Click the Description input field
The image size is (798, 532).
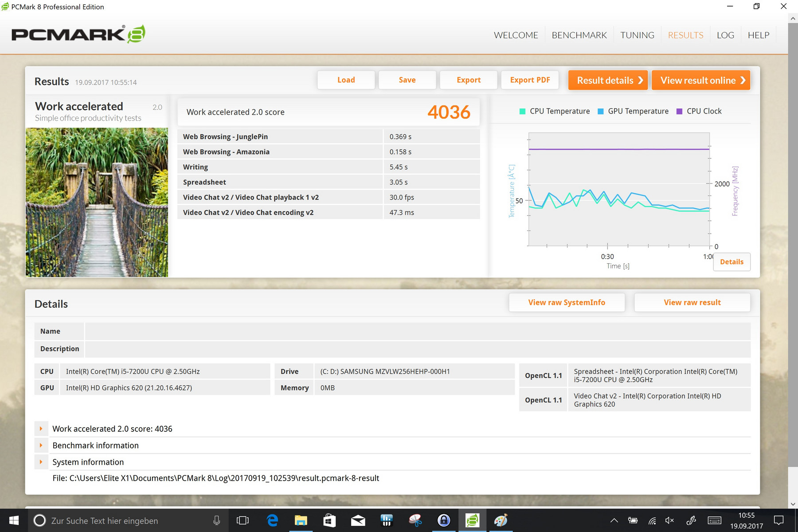(x=418, y=349)
